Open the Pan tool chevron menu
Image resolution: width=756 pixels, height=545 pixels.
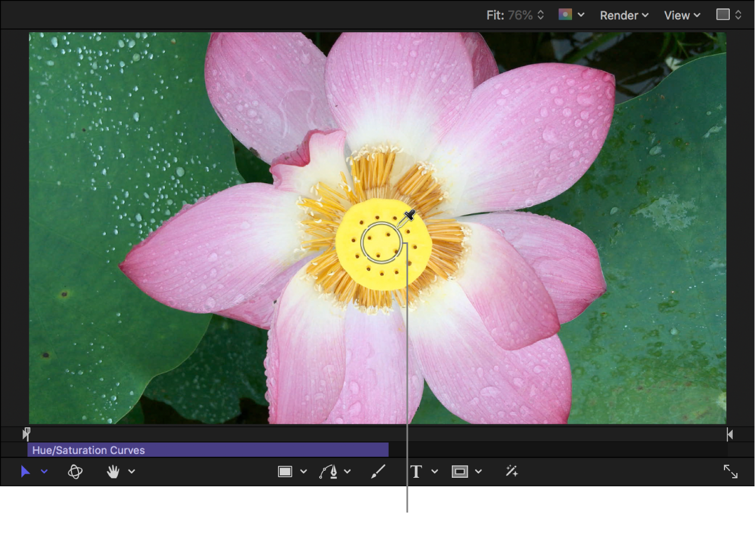click(x=132, y=471)
